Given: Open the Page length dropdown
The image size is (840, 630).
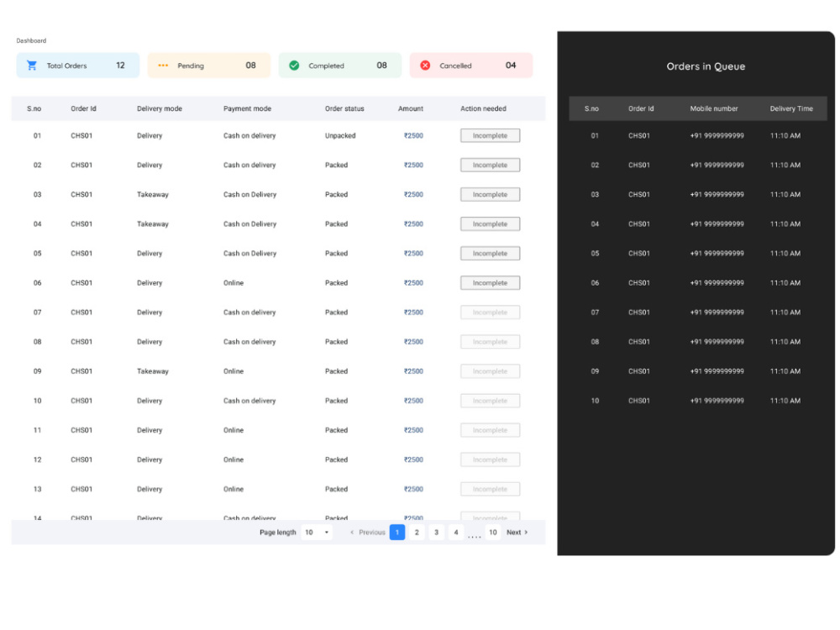Looking at the screenshot, I should [x=317, y=532].
